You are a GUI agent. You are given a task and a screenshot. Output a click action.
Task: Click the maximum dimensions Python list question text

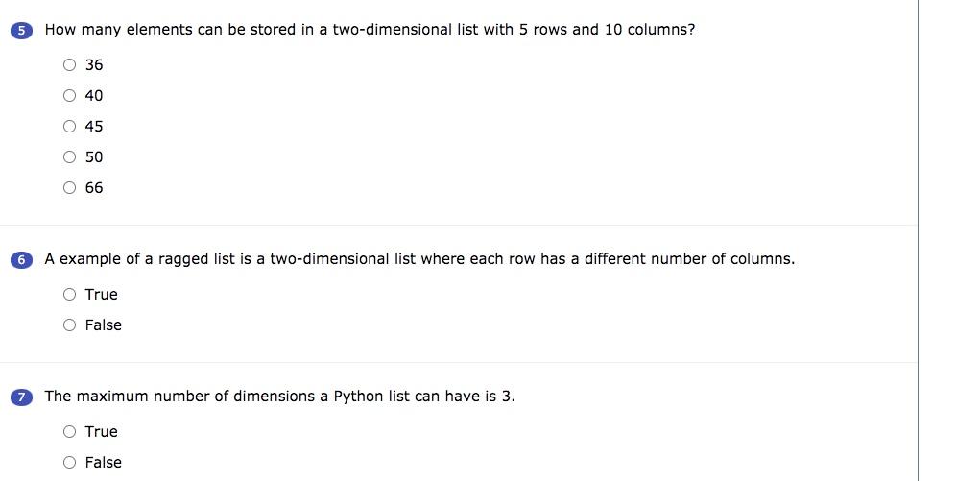tap(280, 397)
